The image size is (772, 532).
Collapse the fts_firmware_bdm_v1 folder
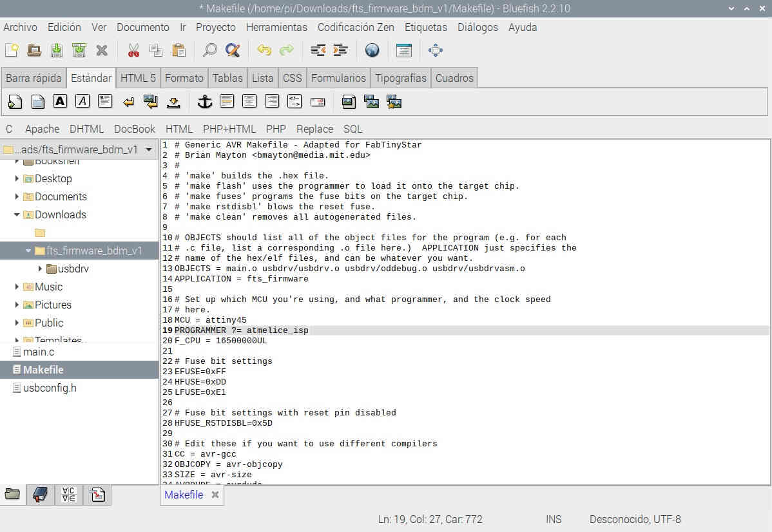pyautogui.click(x=28, y=251)
